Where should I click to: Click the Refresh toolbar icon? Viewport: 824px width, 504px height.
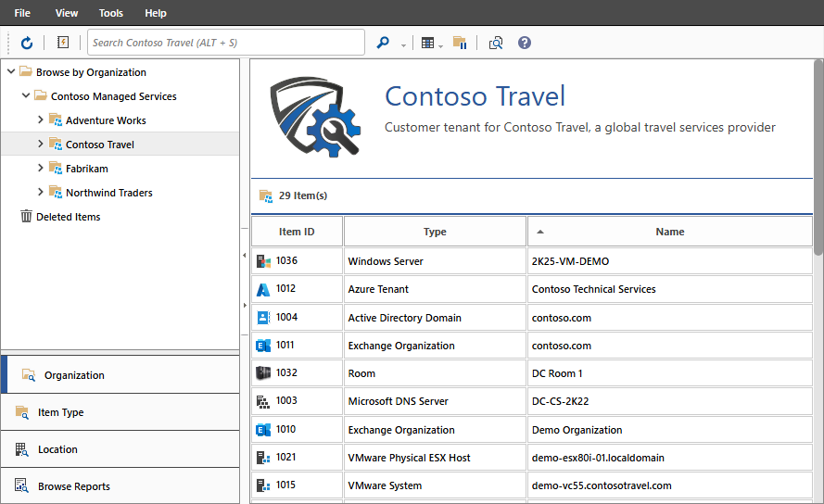click(x=27, y=43)
